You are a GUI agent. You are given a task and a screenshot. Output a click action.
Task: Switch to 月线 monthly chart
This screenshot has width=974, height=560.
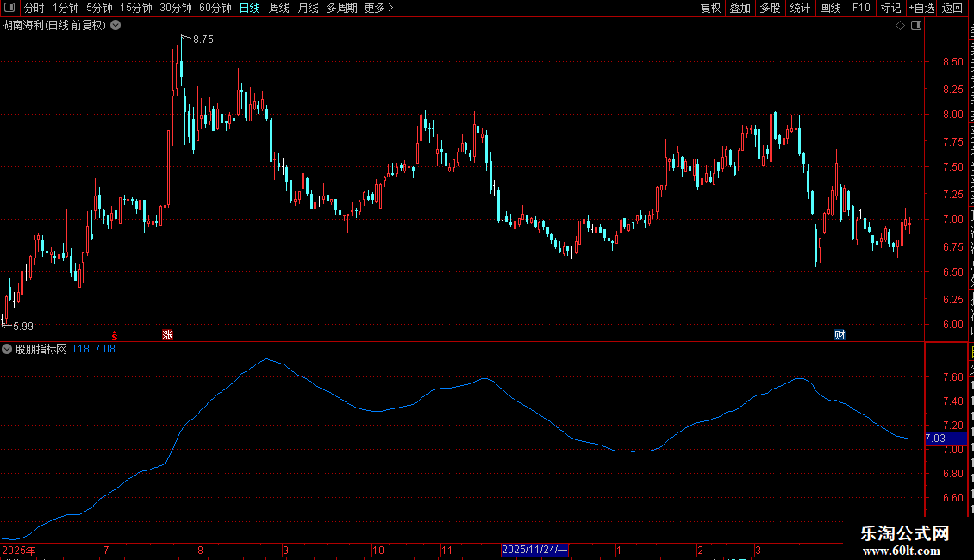[308, 8]
